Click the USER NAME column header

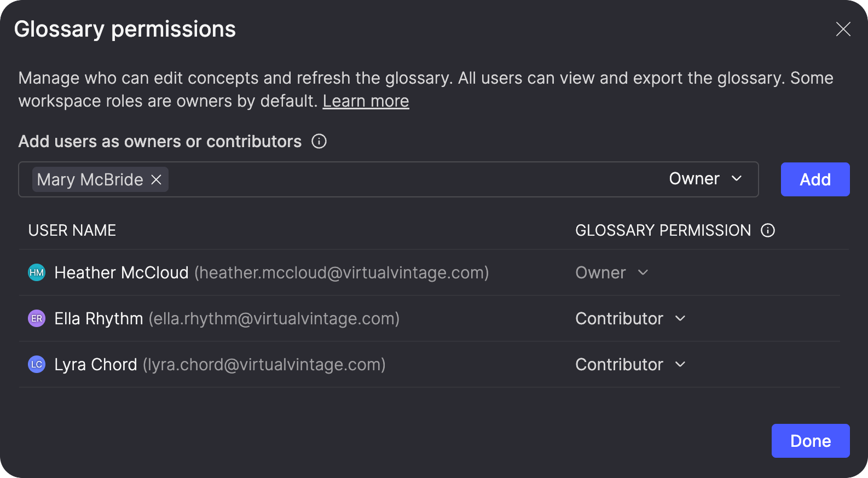tap(72, 230)
